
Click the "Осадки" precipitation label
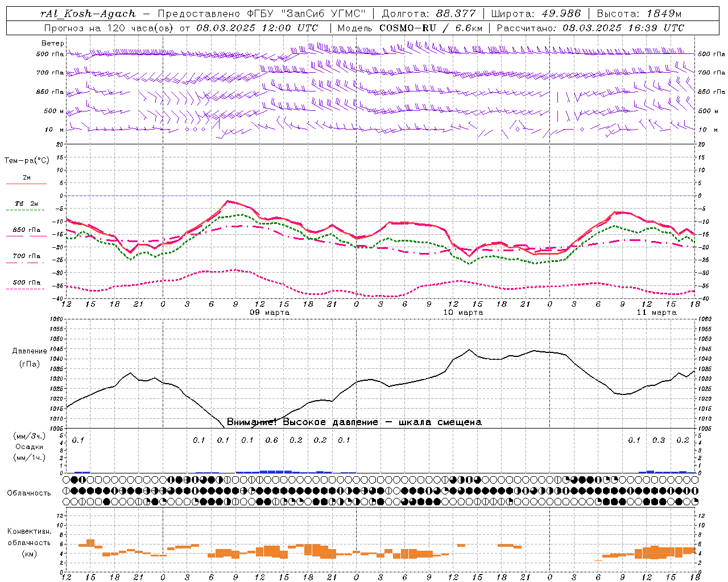[30, 447]
